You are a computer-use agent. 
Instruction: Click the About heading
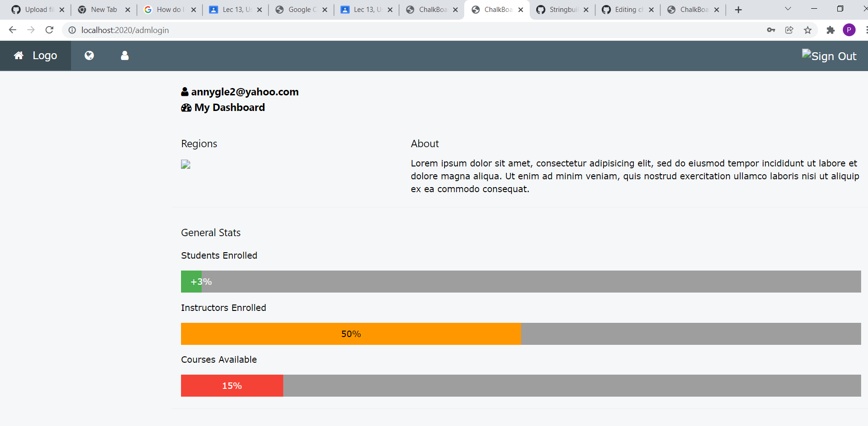pyautogui.click(x=425, y=144)
